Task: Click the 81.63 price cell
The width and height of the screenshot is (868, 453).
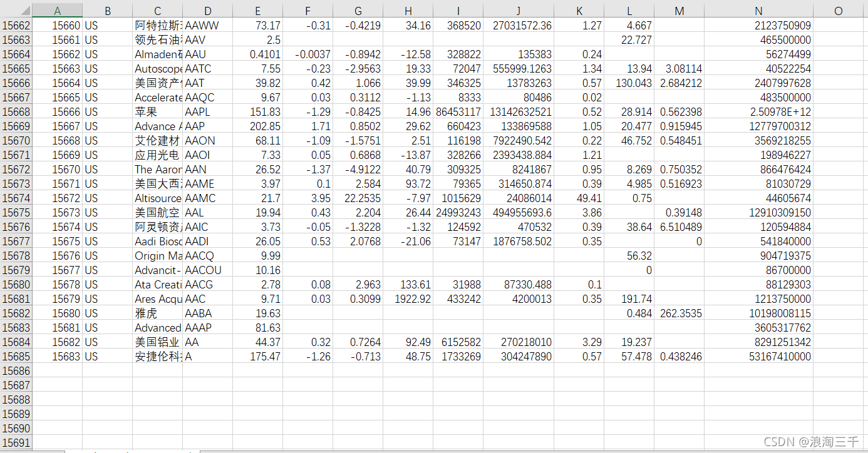Action: 258,328
